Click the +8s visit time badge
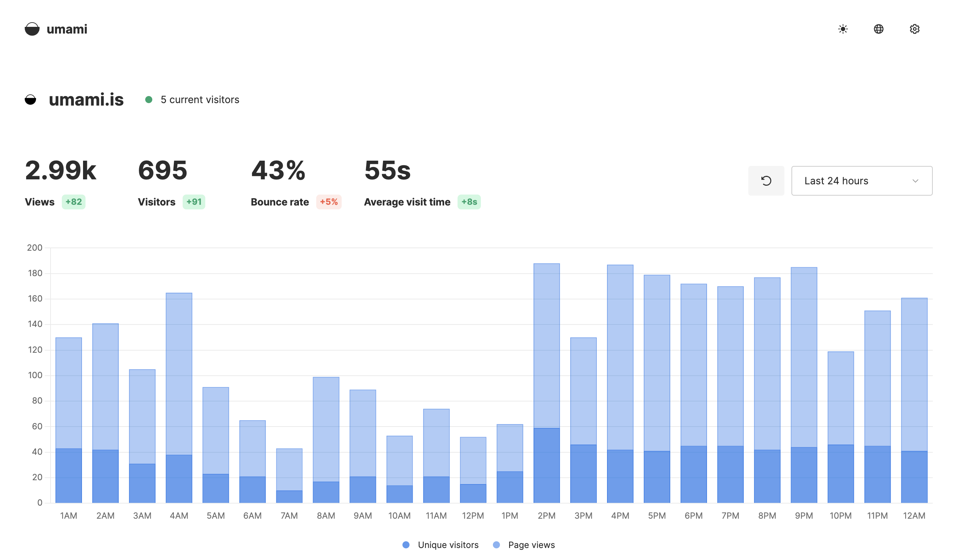 point(469,202)
